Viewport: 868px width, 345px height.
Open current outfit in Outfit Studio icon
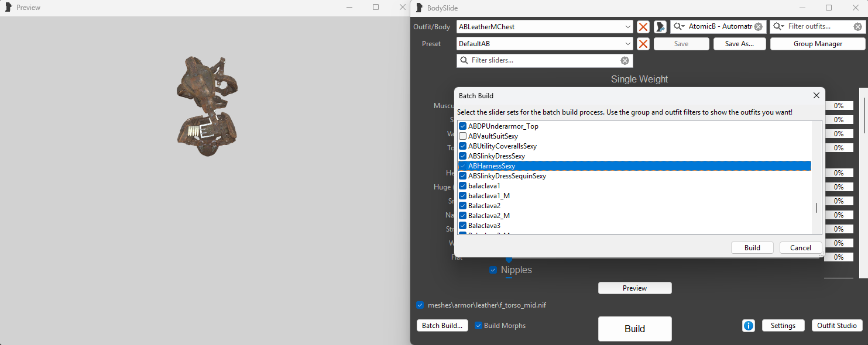(660, 27)
